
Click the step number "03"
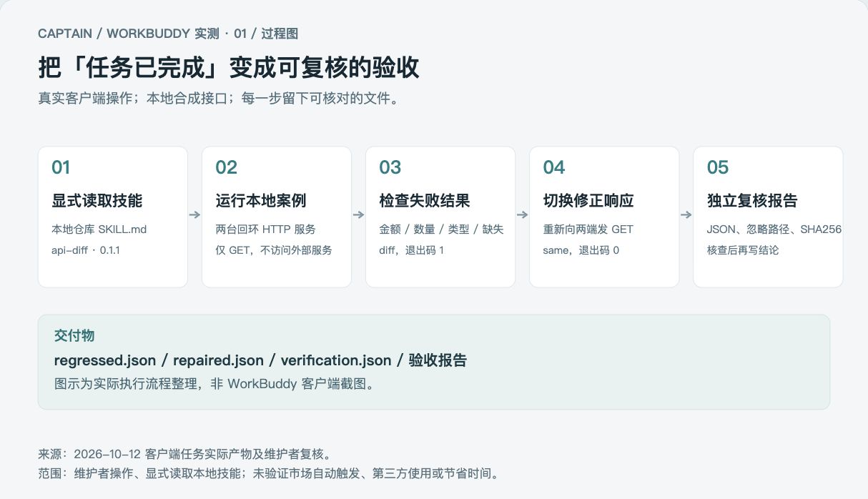pos(390,167)
